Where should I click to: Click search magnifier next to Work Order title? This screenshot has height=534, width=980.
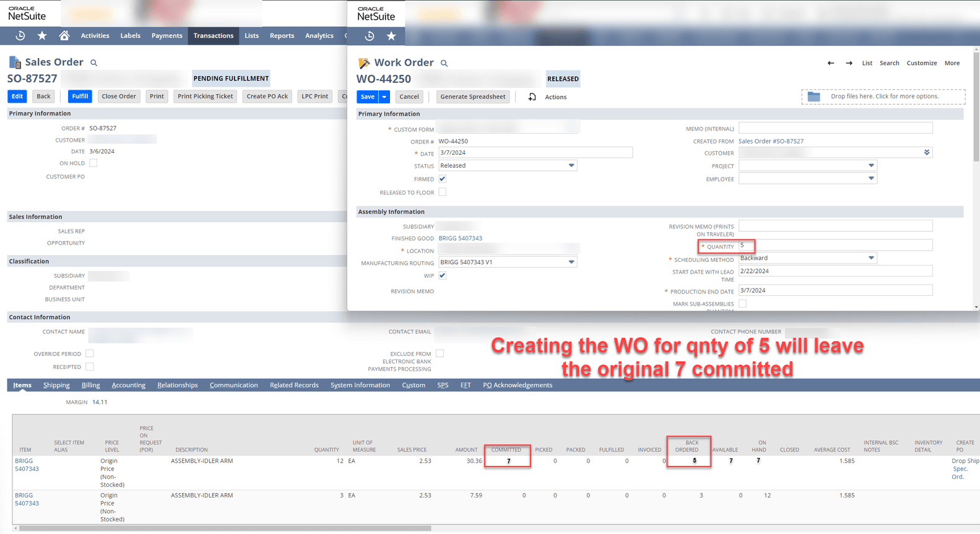coord(444,63)
